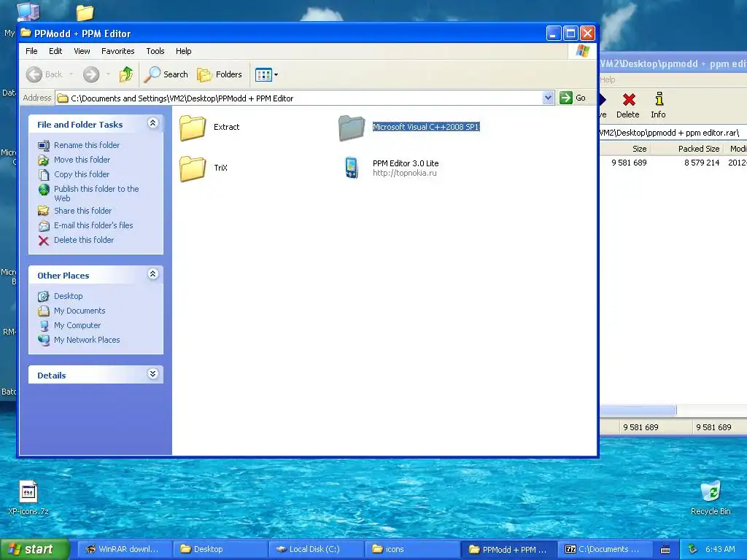Image resolution: width=747 pixels, height=560 pixels.
Task: Click the Microsoft Visual C++2008 SP1 name
Action: point(426,127)
